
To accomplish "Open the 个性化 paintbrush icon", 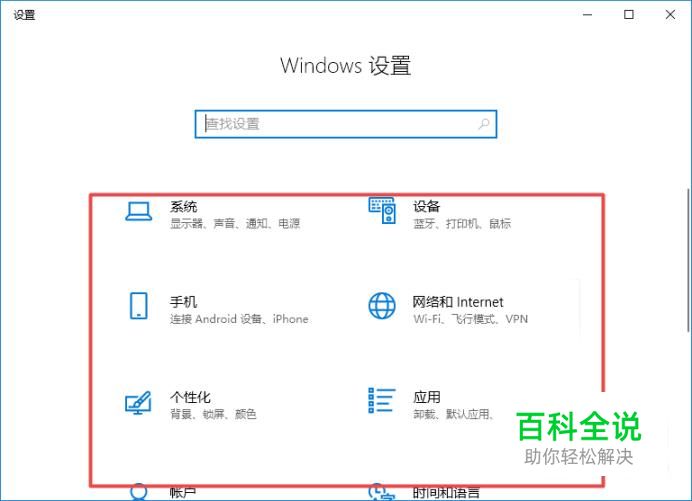I will pyautogui.click(x=139, y=403).
